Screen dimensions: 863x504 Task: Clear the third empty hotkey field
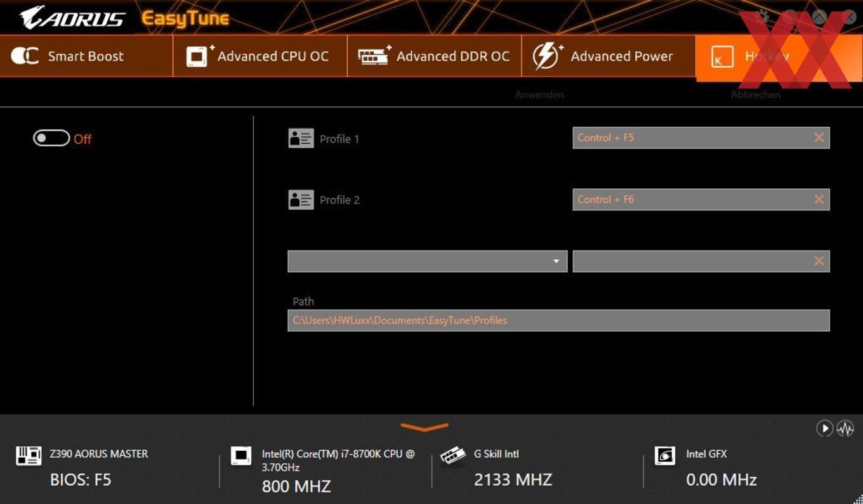click(x=819, y=261)
